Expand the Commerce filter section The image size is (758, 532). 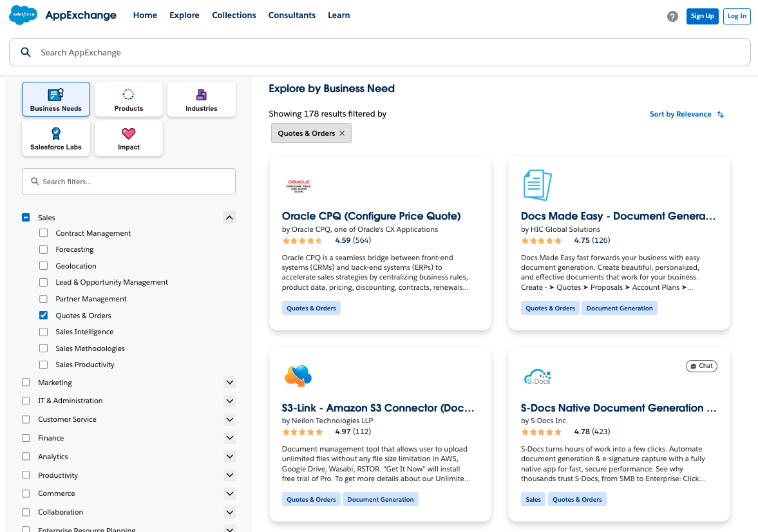click(x=230, y=494)
